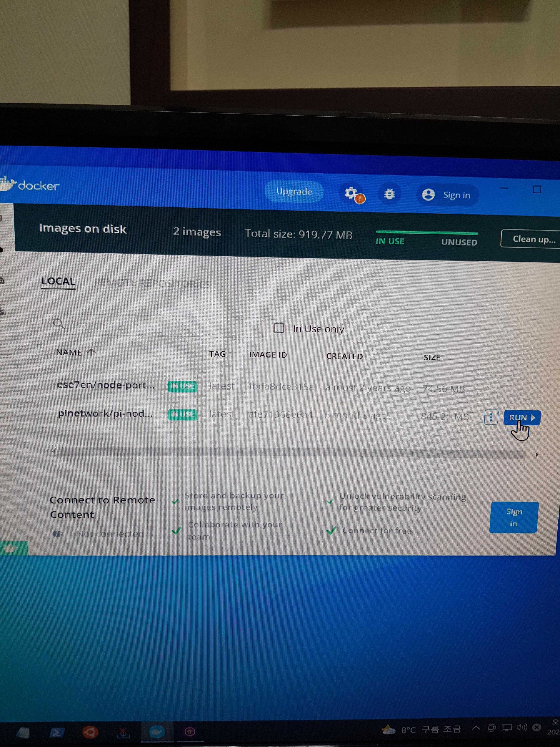
Task: Open Pi Network app in taskbar
Action: click(x=190, y=731)
